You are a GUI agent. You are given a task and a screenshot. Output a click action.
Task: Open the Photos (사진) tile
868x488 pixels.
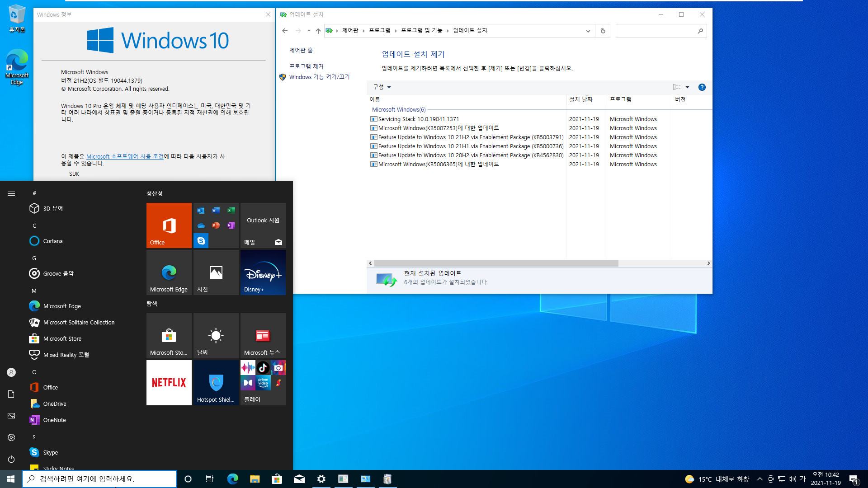[216, 272]
